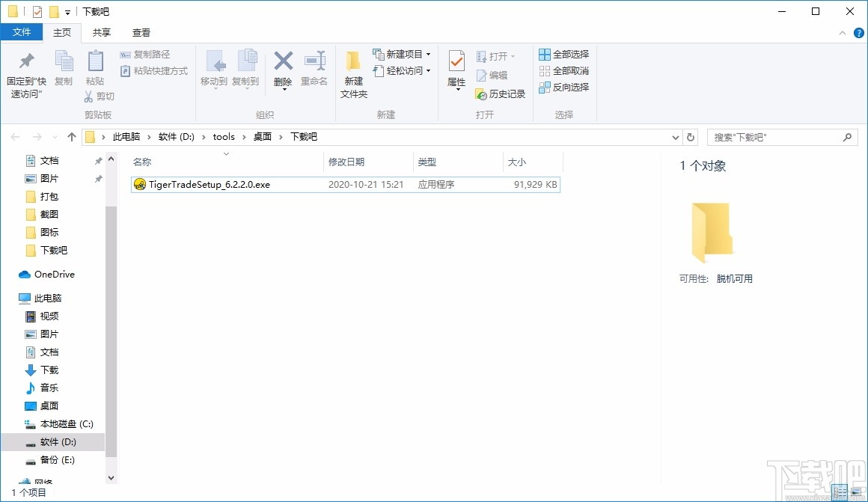The width and height of the screenshot is (868, 502).
Task: Switch to the Share ribbon tab
Action: click(x=101, y=33)
